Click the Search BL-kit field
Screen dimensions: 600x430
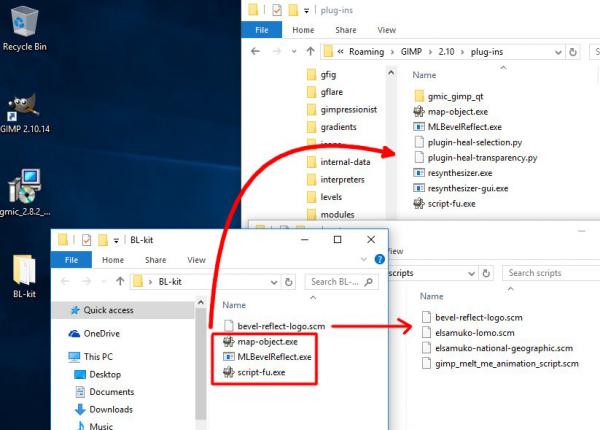tap(341, 282)
